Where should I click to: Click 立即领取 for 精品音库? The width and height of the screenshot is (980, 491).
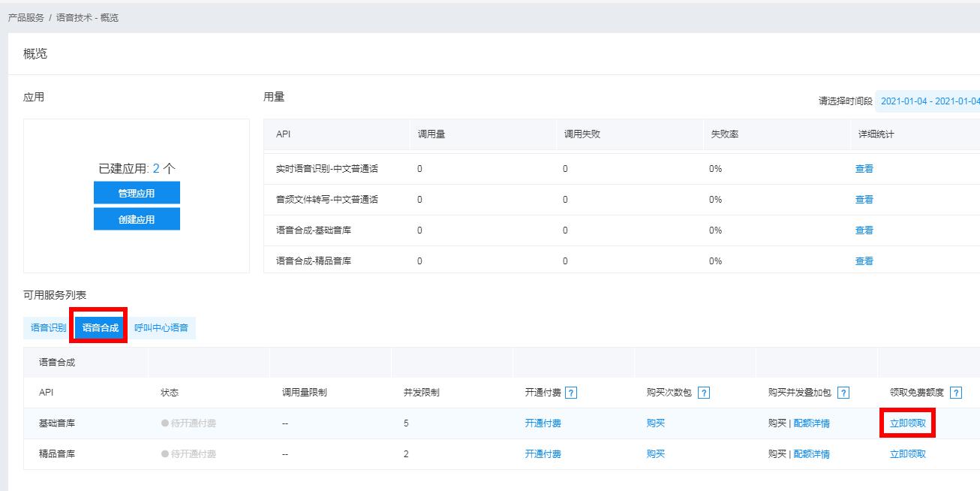click(907, 454)
